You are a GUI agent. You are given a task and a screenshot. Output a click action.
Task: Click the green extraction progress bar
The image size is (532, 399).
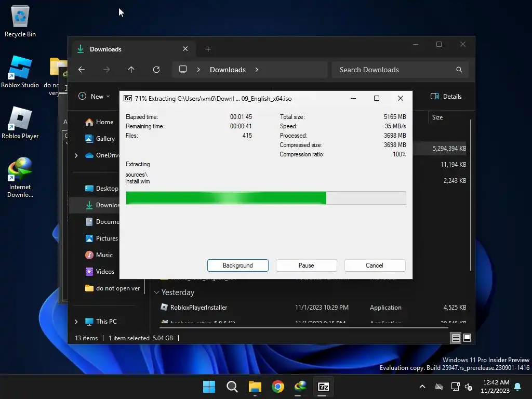(265, 198)
